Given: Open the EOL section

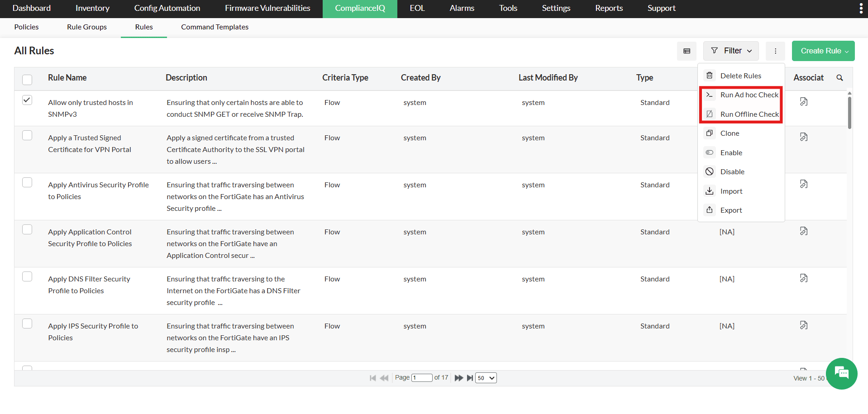Looking at the screenshot, I should 417,8.
